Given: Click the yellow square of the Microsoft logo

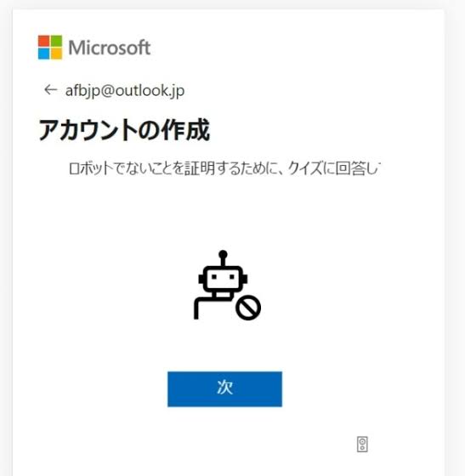Looking at the screenshot, I should click(x=56, y=54).
